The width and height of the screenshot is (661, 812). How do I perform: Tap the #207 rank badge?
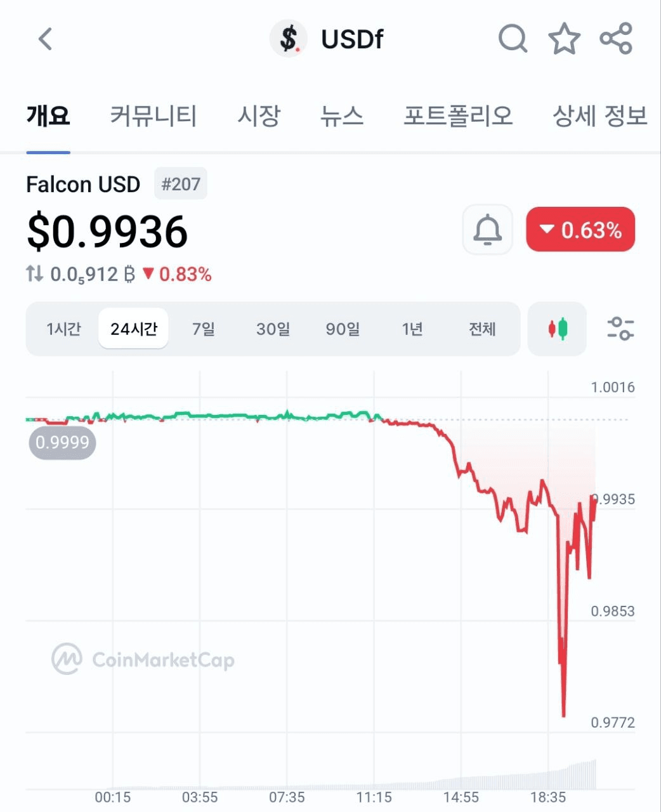coord(181,184)
